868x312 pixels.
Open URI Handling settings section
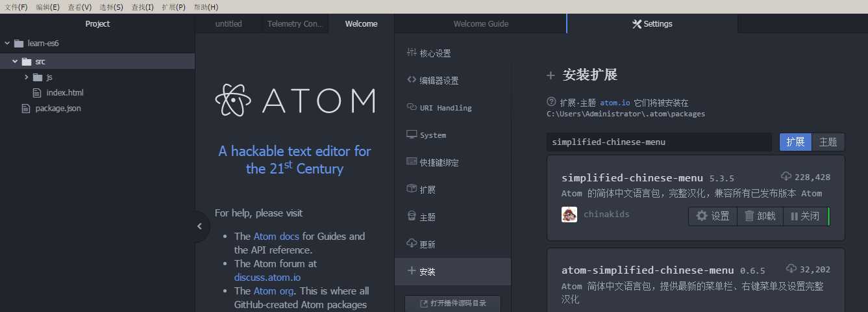coord(453,108)
